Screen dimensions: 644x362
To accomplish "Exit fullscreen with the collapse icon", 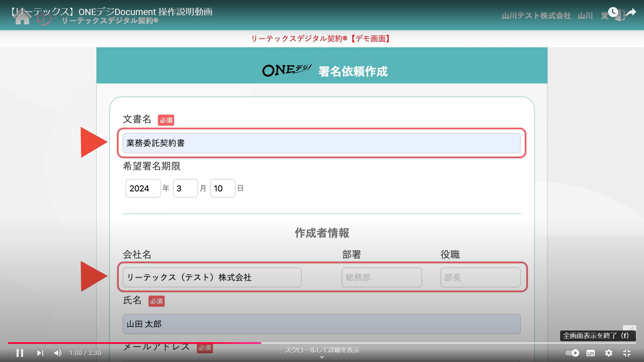I will click(627, 353).
